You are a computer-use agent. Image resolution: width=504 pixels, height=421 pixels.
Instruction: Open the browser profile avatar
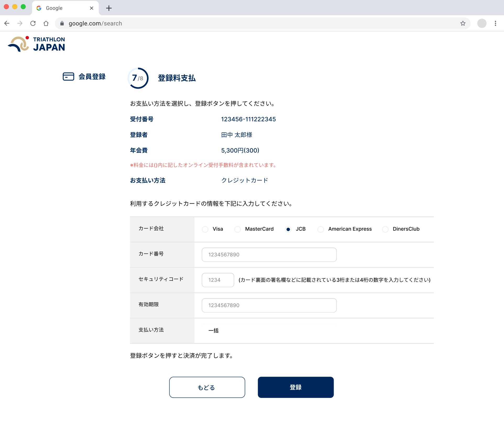tap(482, 23)
